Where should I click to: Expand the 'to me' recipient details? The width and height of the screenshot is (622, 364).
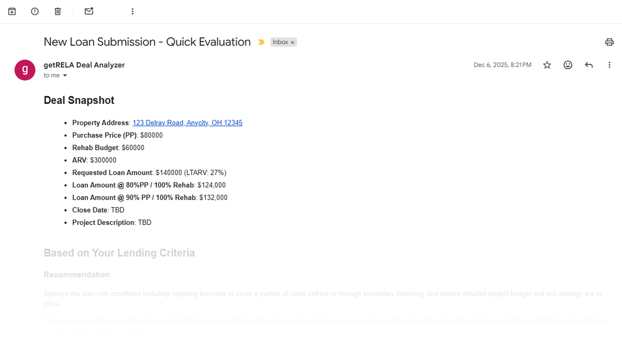point(65,75)
